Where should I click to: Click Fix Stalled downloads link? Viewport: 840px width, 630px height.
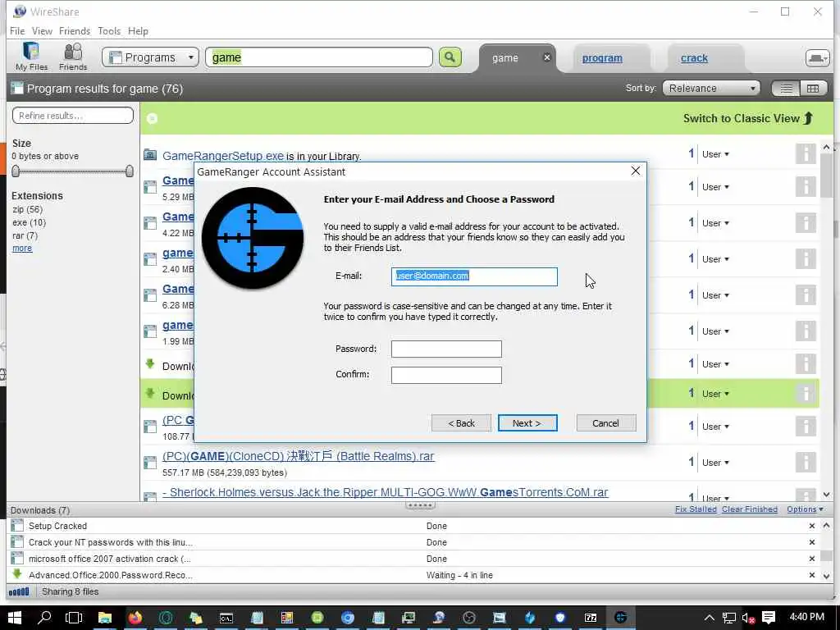tap(696, 509)
